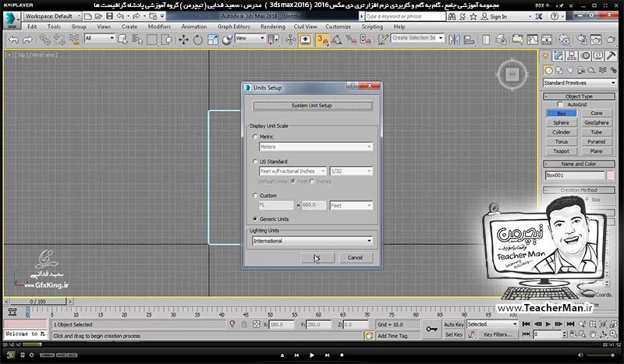Select the US Standard radio button
The image size is (624, 364).
click(256, 161)
